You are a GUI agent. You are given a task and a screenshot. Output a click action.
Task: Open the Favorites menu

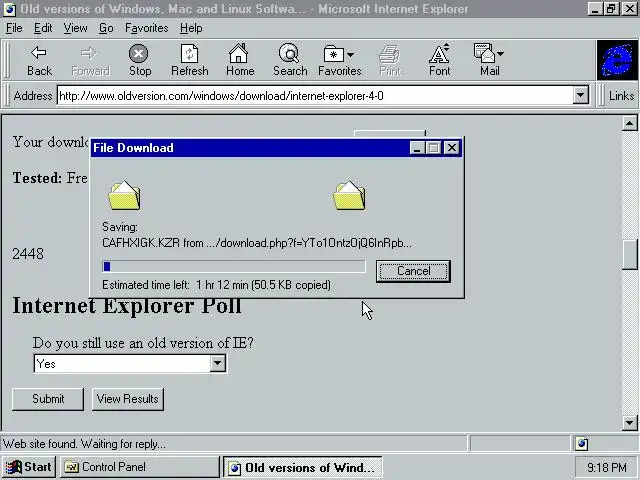coord(147,28)
